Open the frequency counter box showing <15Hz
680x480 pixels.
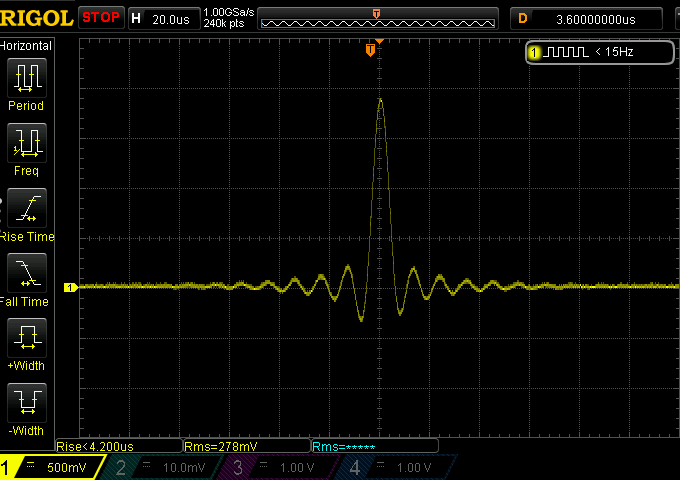(600, 52)
